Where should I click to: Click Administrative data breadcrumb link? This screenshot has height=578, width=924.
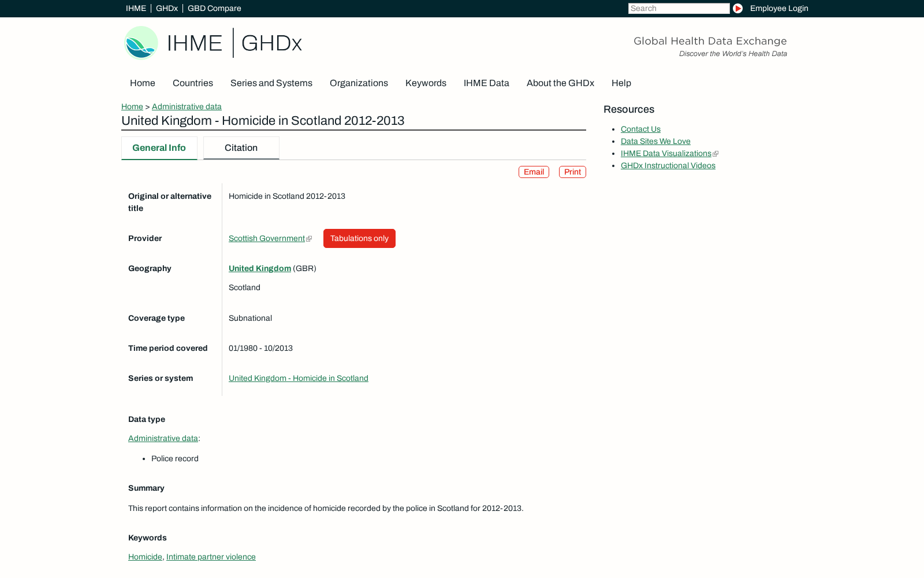coord(187,106)
